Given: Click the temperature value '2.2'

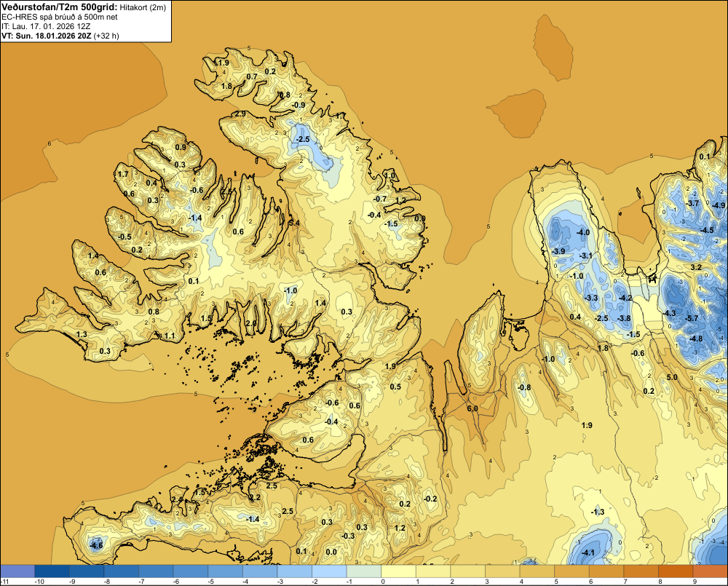Looking at the screenshot, I should [255, 497].
